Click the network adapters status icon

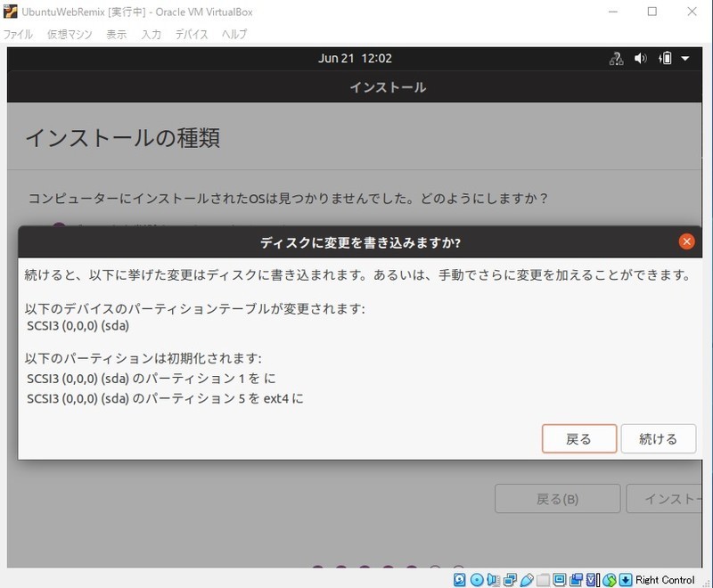point(510,580)
